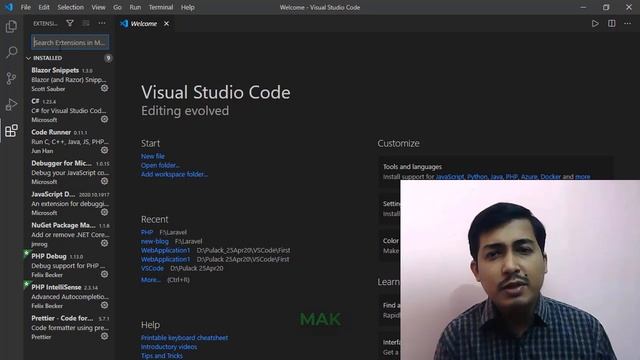Open manage gear for Prettier extension
Viewport: 640px width, 360px height.
(104, 336)
